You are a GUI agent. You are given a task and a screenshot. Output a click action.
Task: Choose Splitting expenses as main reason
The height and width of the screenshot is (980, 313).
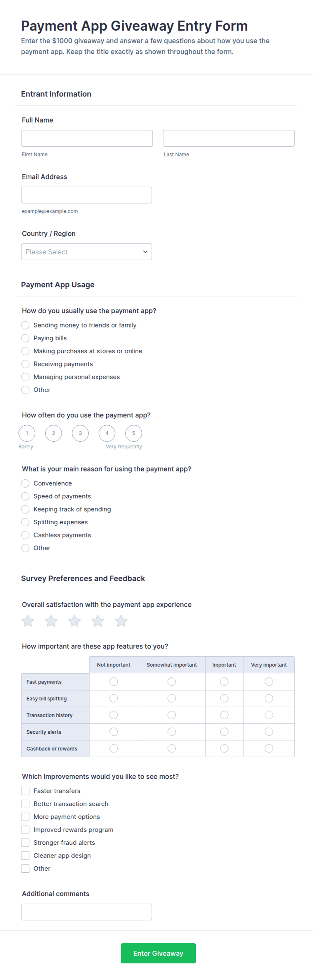(x=25, y=522)
